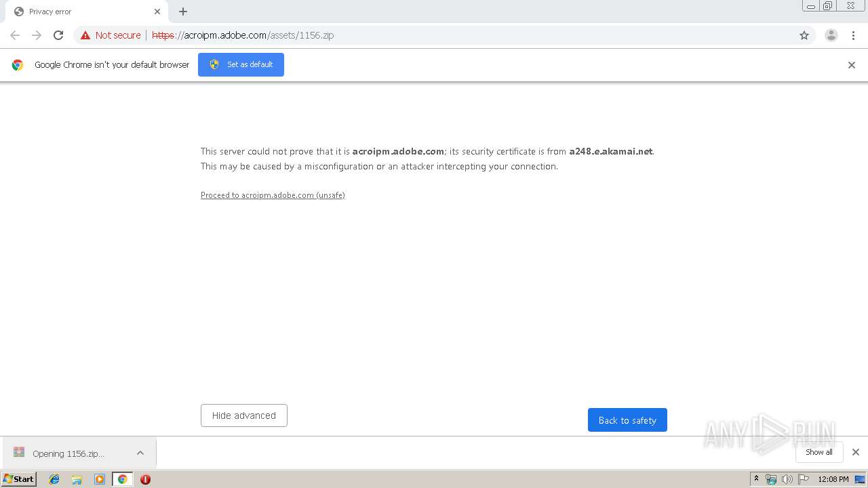Show hidden tray icons arrow
This screenshot has height=488, width=868.
click(x=756, y=479)
